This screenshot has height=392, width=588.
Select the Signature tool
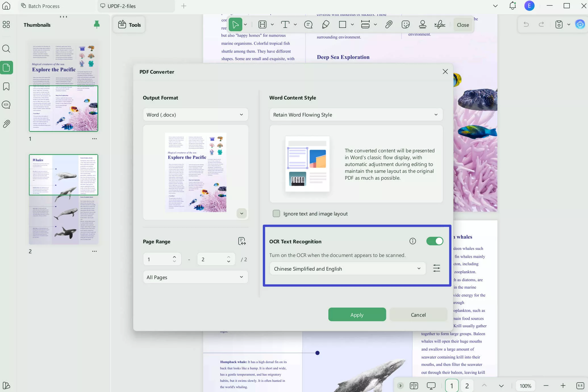[x=440, y=25]
